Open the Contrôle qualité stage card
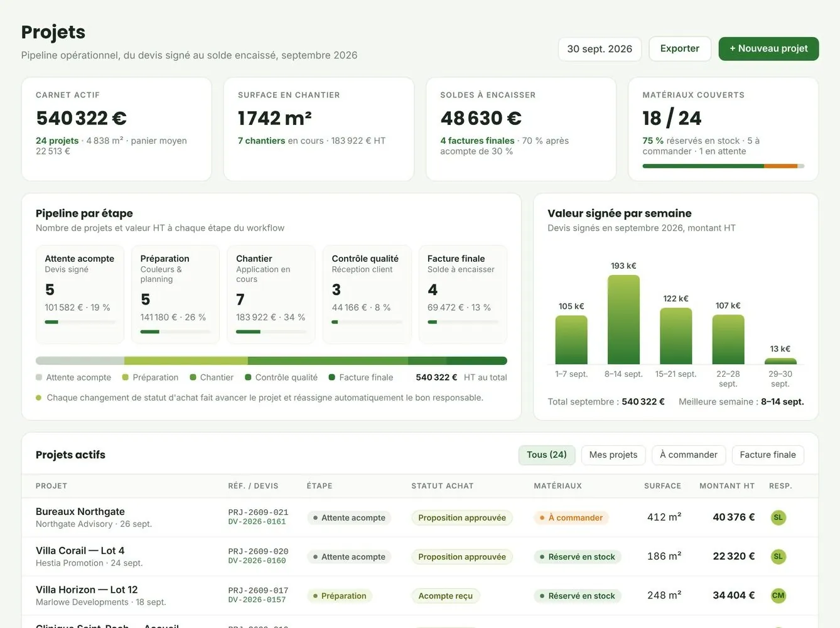840x628 pixels. pyautogui.click(x=367, y=295)
